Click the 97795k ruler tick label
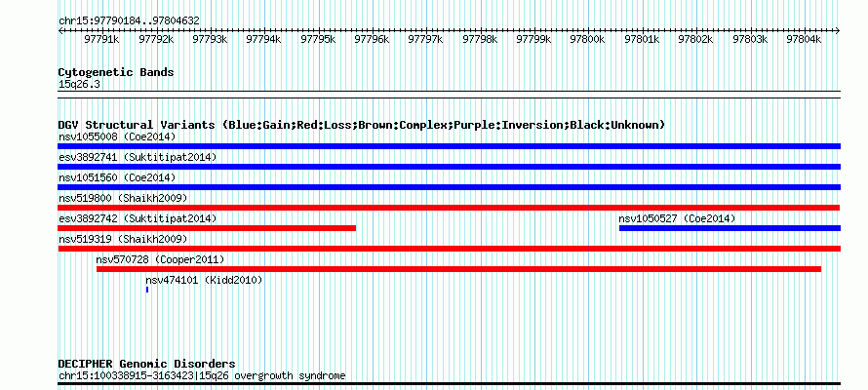 [318, 39]
